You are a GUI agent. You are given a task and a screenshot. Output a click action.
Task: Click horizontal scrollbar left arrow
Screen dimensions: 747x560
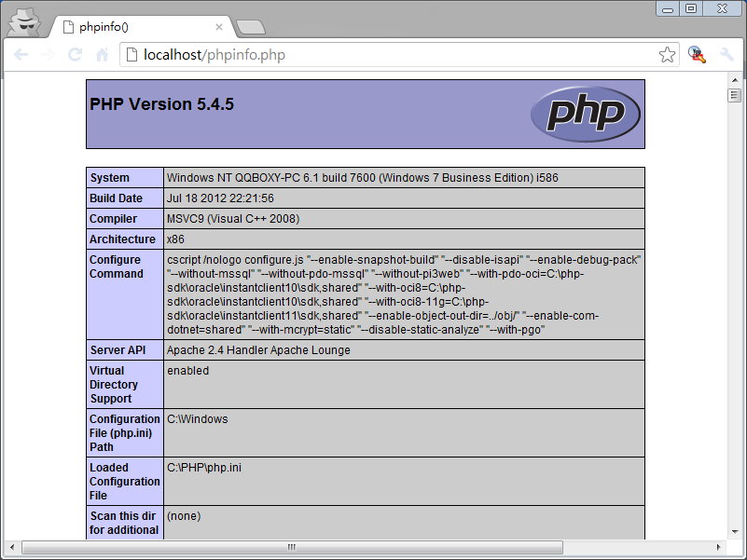tap(12, 547)
